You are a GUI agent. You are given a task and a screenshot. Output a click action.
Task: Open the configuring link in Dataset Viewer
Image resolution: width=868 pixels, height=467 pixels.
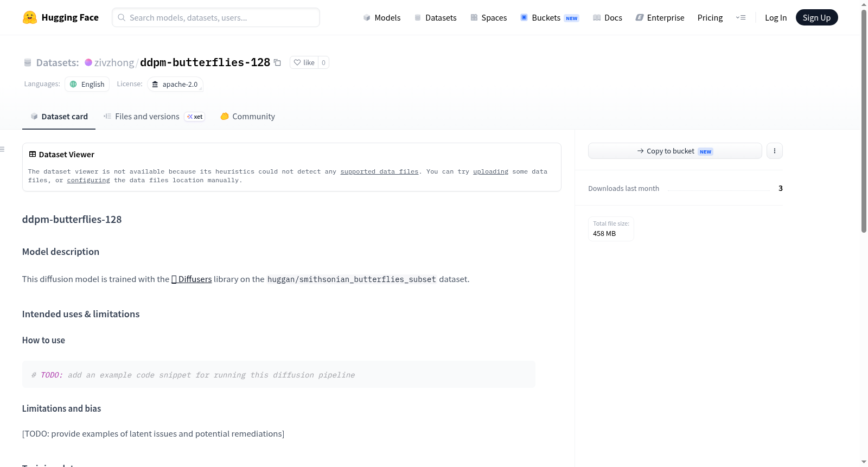point(88,180)
